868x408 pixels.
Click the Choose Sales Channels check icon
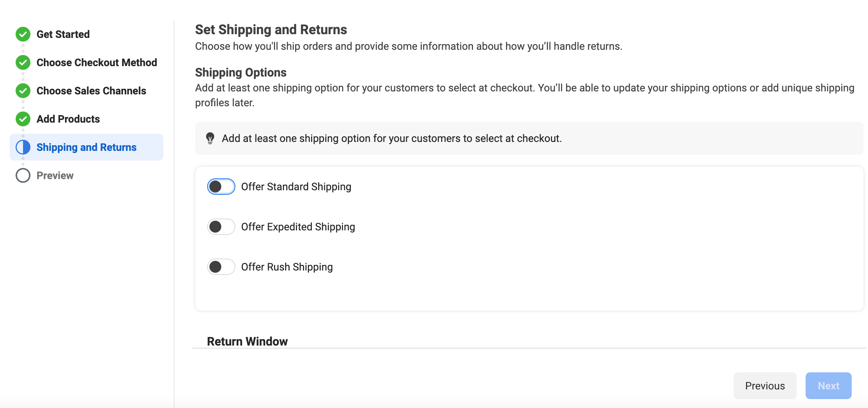coord(23,91)
